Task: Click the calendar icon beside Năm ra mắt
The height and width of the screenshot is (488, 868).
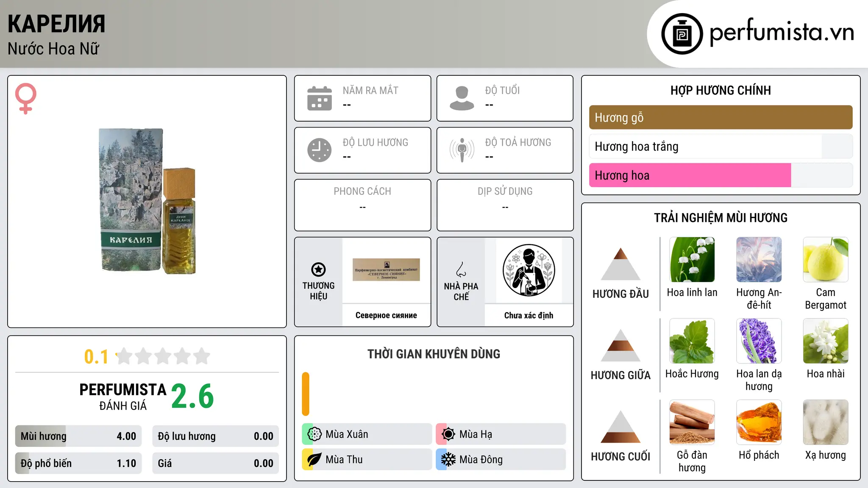Action: coord(320,98)
